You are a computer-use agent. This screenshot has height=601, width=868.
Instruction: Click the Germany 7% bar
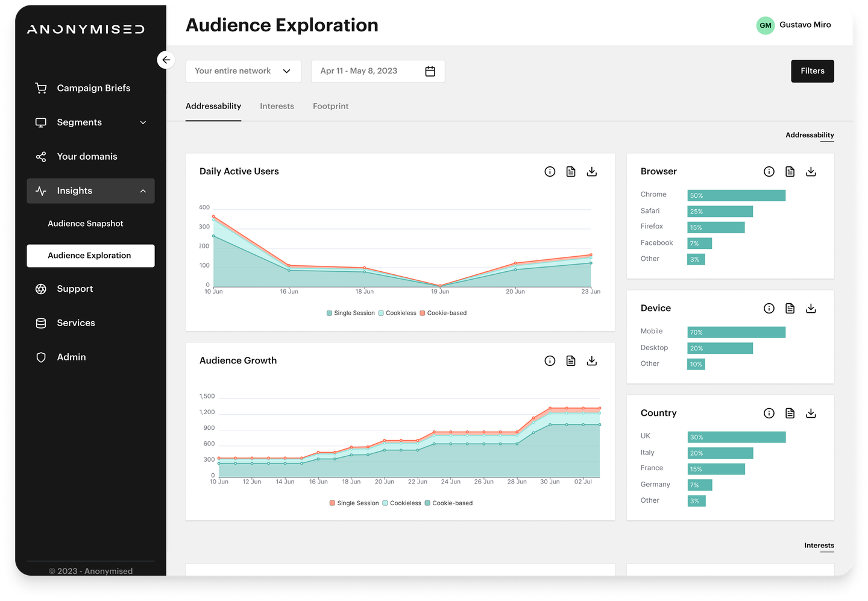[700, 485]
